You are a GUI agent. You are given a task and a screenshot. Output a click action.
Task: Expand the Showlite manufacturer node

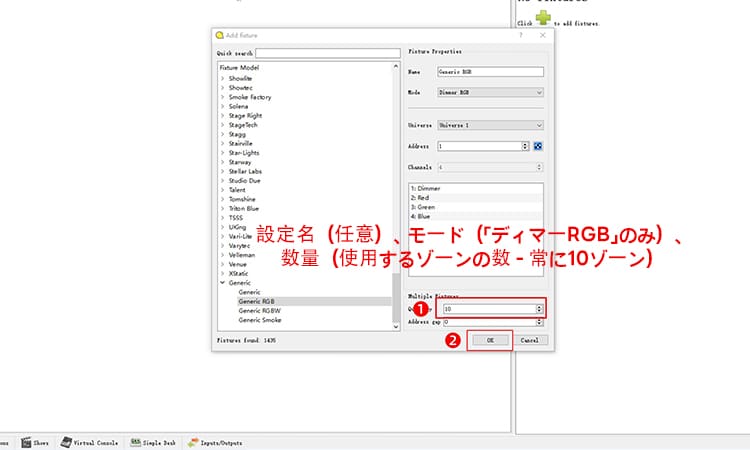coord(222,78)
